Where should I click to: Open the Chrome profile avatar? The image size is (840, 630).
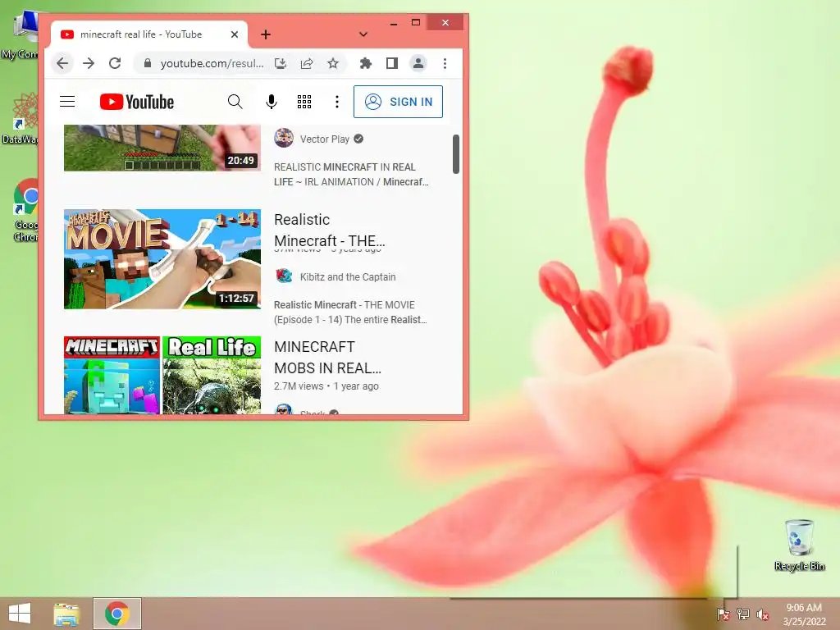[x=418, y=63]
